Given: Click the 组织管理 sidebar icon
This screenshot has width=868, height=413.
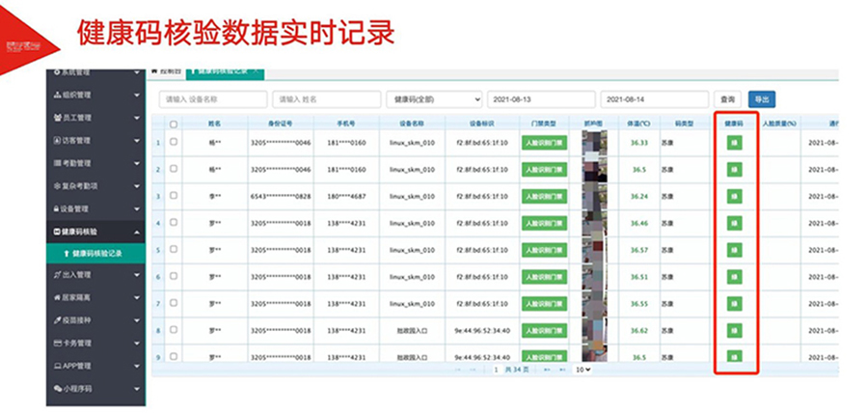Looking at the screenshot, I should [x=57, y=96].
